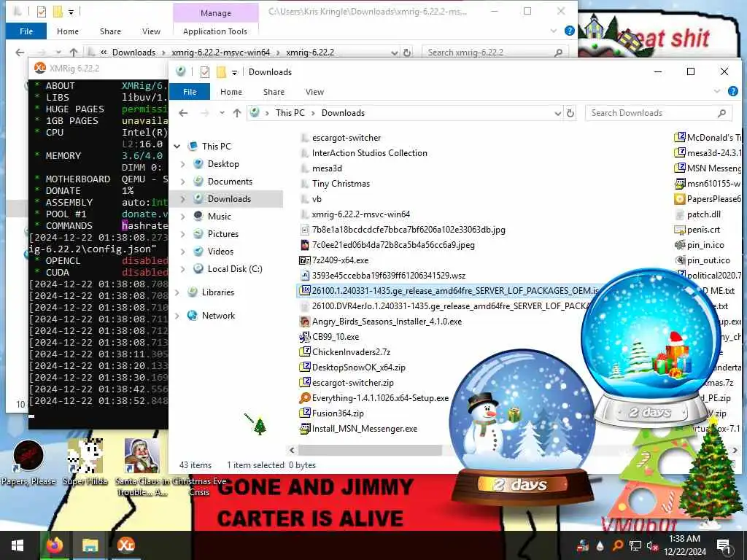Refresh the Downloads folder view

[570, 113]
